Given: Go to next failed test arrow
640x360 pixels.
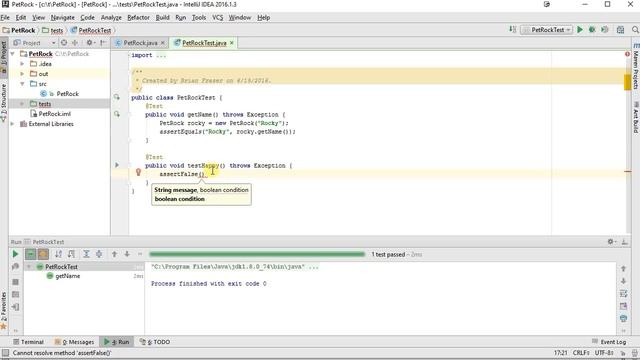Looking at the screenshot, I should pos(127,254).
